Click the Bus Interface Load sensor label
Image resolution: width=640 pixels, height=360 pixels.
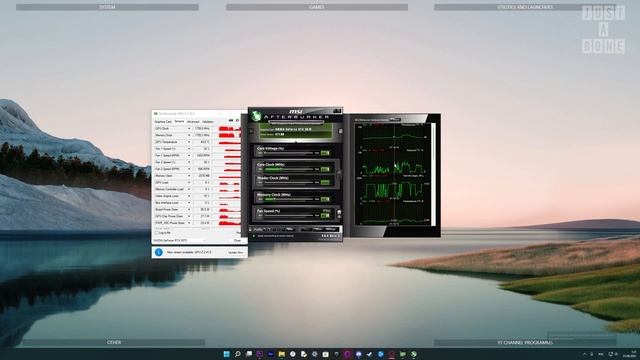point(167,203)
